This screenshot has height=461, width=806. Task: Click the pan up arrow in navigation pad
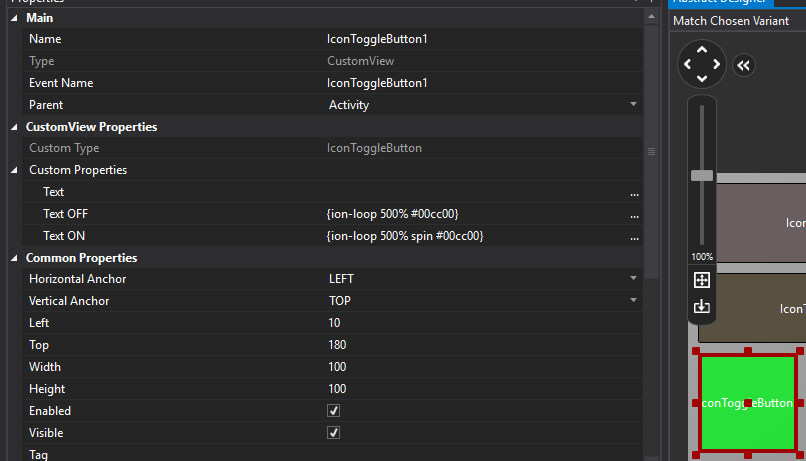702,49
